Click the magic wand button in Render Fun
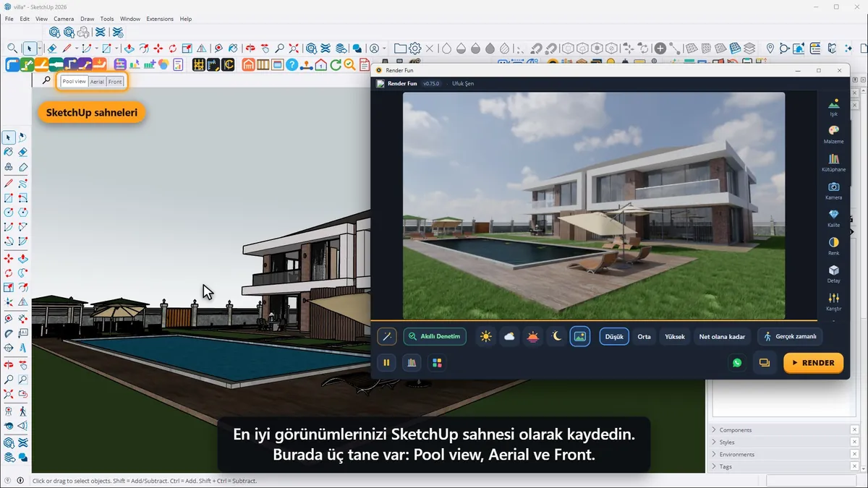 point(387,336)
